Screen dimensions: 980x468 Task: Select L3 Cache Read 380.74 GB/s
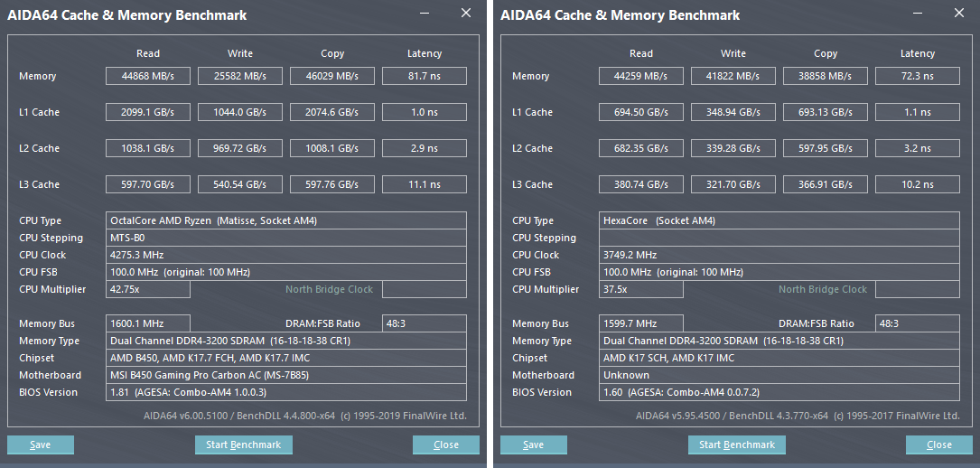[641, 184]
